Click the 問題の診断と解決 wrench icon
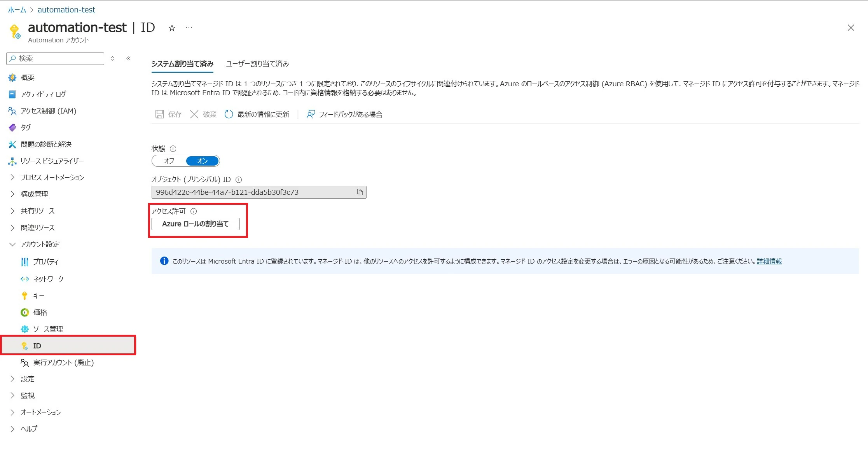868x470 pixels. tap(12, 144)
